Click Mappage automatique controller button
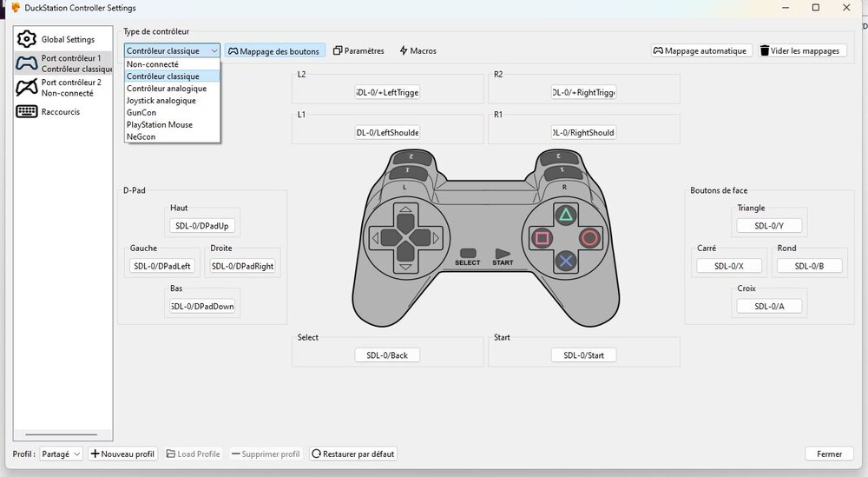Viewport: 868px width, 477px height. tap(701, 50)
